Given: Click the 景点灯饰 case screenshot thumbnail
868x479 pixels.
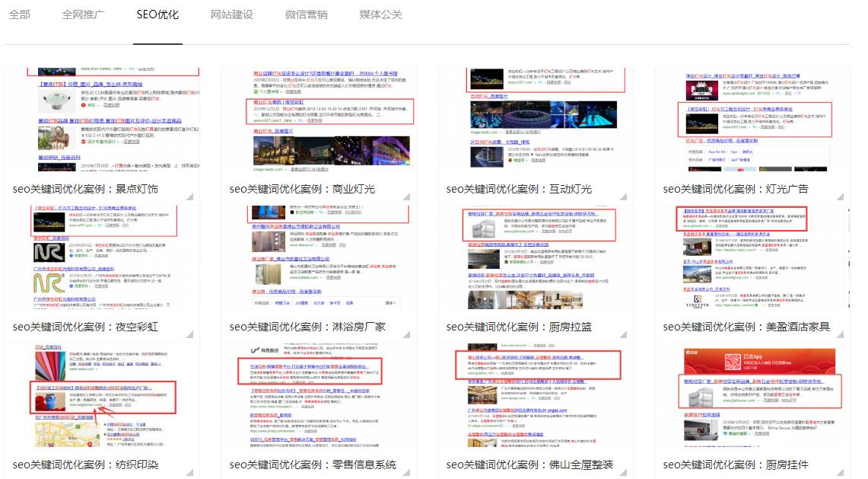Looking at the screenshot, I should pos(102,122).
